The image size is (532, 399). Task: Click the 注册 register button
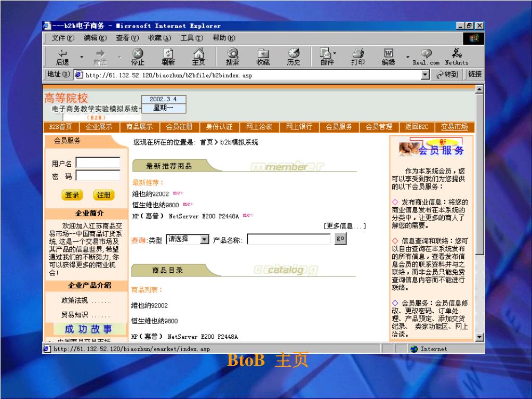pos(104,195)
